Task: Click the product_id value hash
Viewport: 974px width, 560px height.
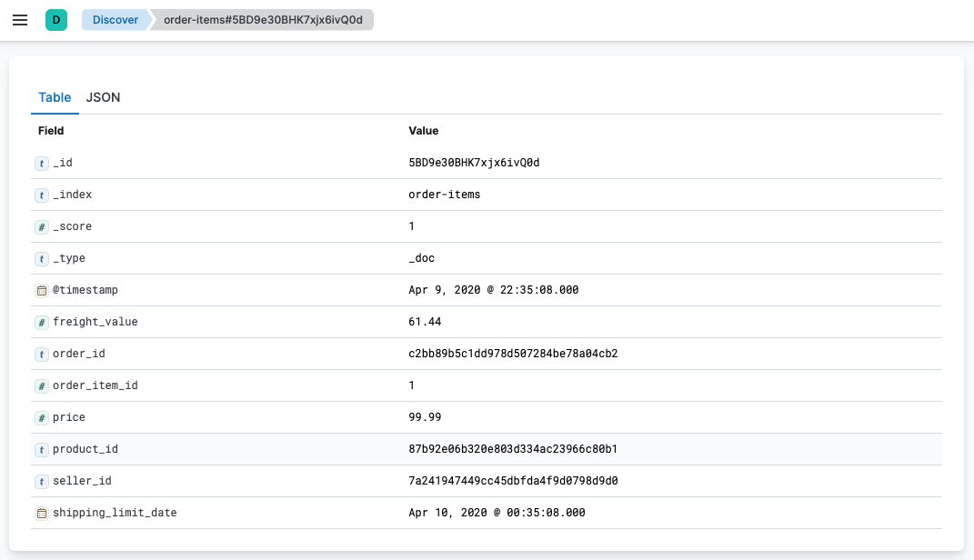Action: pos(513,449)
